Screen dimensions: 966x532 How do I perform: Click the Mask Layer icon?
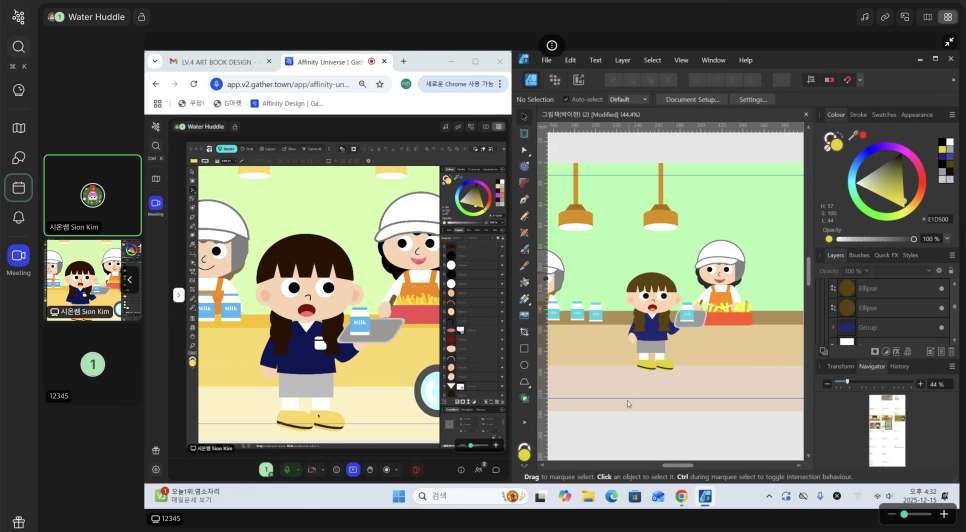pos(874,352)
